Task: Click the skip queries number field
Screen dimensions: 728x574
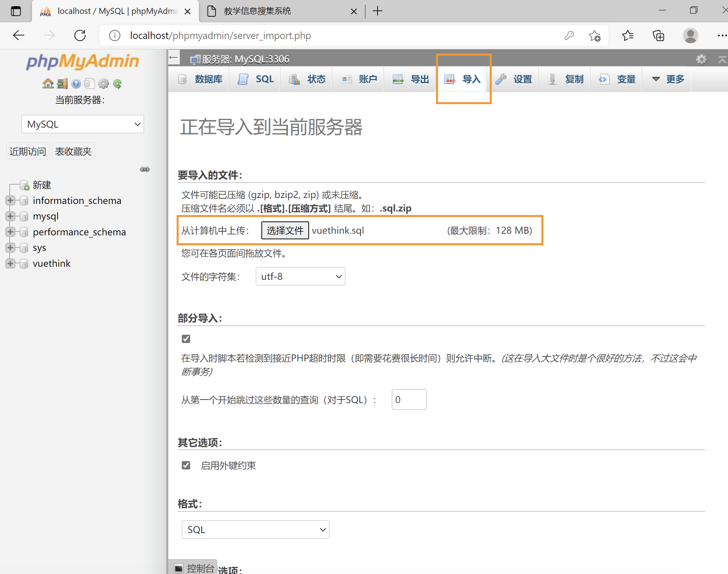Action: point(409,399)
